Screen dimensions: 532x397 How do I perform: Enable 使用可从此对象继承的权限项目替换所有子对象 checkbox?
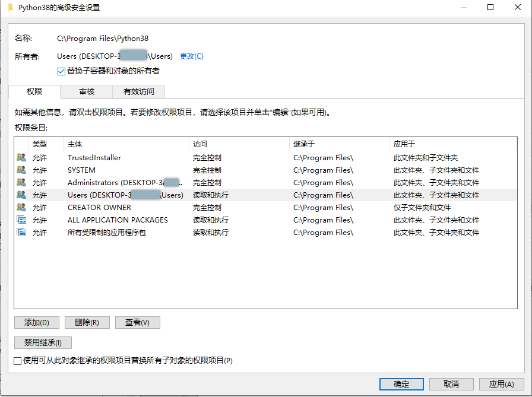coord(18,361)
